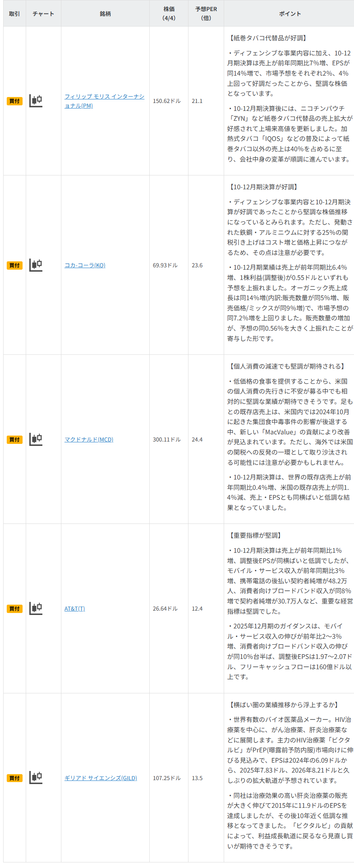The height and width of the screenshot is (868, 354).
Task: Select the 買付 button for Gilead Sciences
Action: [15, 778]
